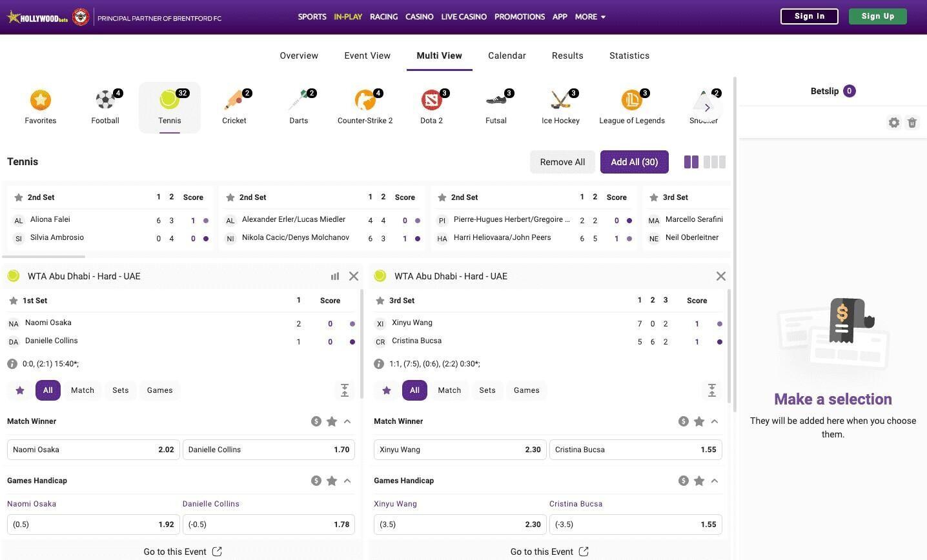Favorite the Wang vs Bucsa 3rd Set
Image resolution: width=927 pixels, height=560 pixels.
[x=380, y=301]
